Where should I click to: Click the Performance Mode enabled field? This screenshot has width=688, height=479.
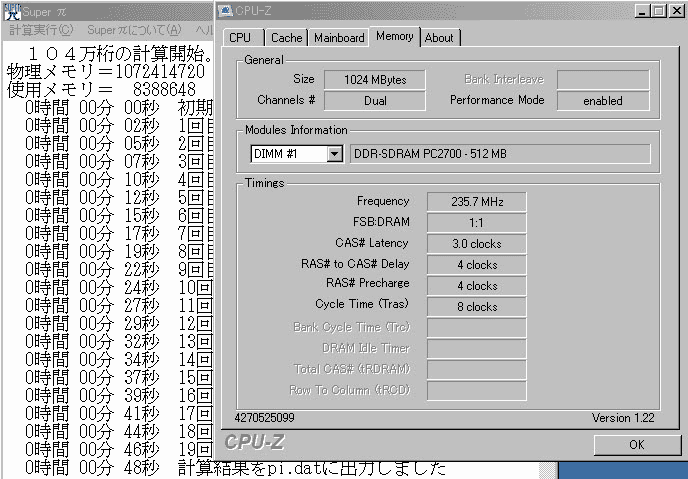pyautogui.click(x=602, y=100)
